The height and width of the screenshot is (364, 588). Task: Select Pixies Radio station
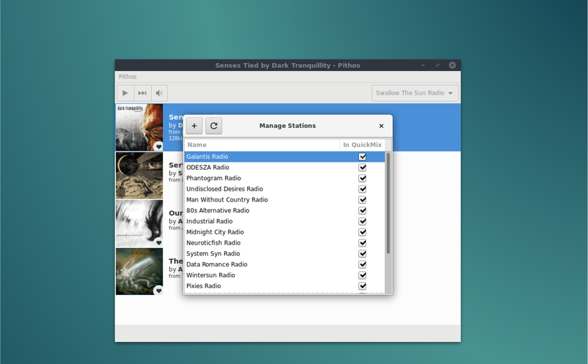click(285, 286)
